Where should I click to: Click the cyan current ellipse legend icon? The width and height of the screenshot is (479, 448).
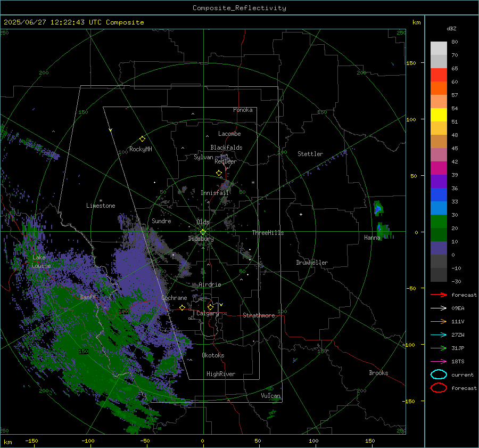(439, 374)
